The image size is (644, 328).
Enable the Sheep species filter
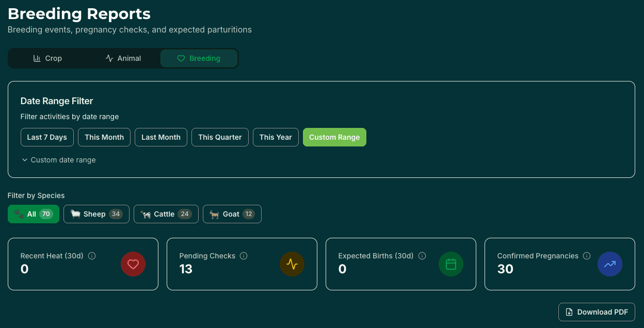(96, 214)
